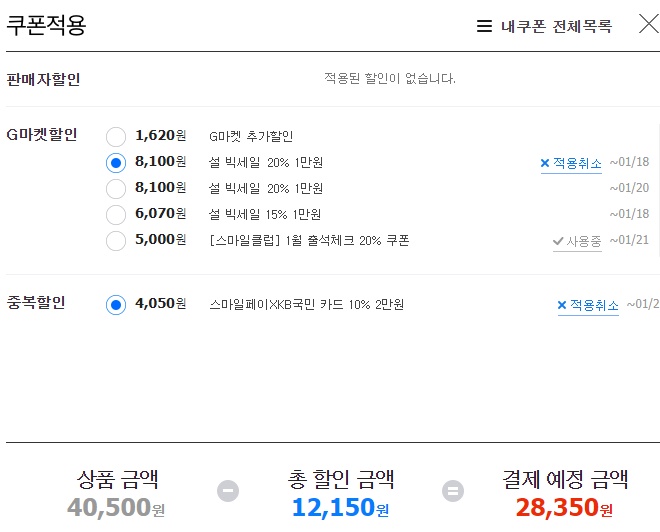Viewport: 660px width, 532px height.
Task: Click the 설 빅세일 15% 1만원 coupon label
Action: 265,215
